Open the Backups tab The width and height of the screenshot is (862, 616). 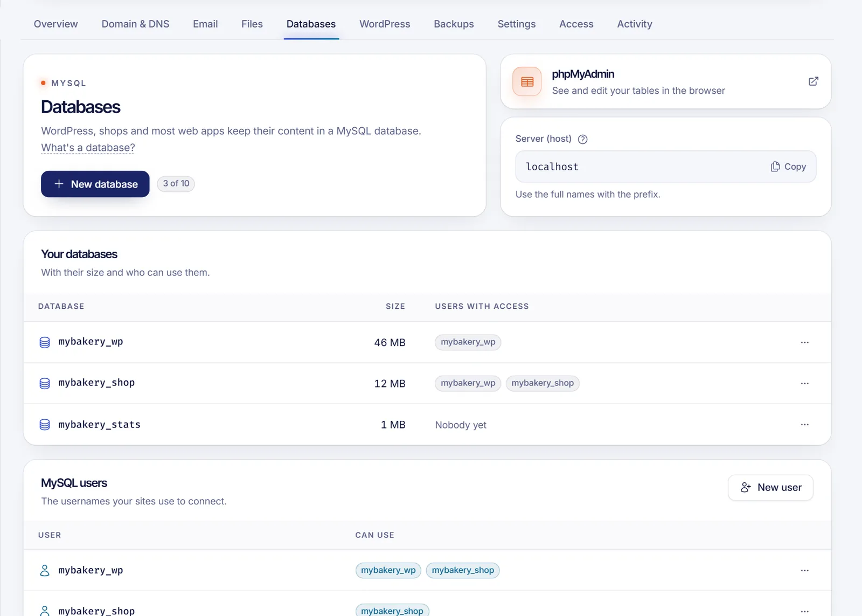(x=454, y=24)
